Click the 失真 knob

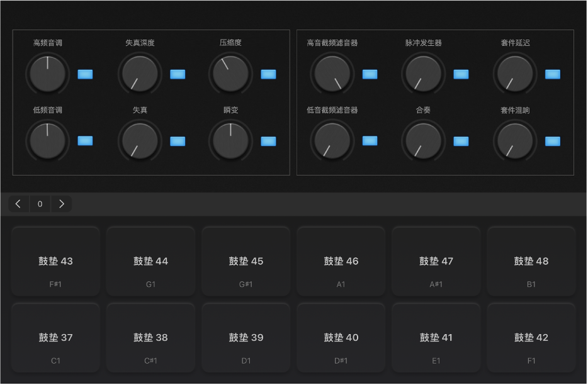140,141
